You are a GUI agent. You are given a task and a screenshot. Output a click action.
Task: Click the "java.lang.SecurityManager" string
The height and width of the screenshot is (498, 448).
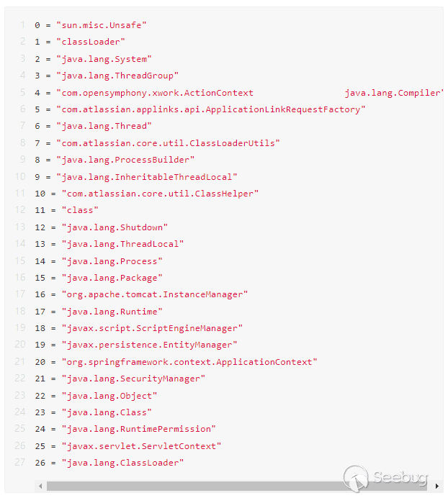coord(133,379)
